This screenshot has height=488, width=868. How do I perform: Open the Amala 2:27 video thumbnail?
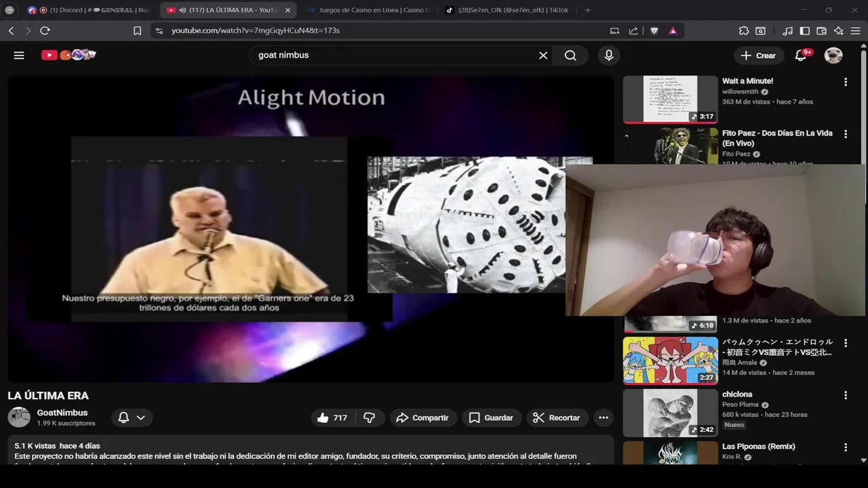(670, 361)
